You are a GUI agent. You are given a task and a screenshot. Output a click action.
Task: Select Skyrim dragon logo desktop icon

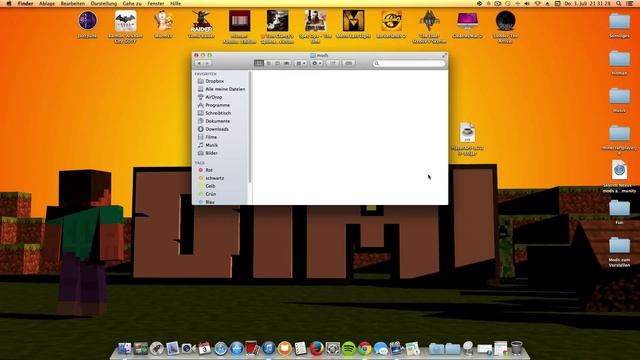point(429,21)
